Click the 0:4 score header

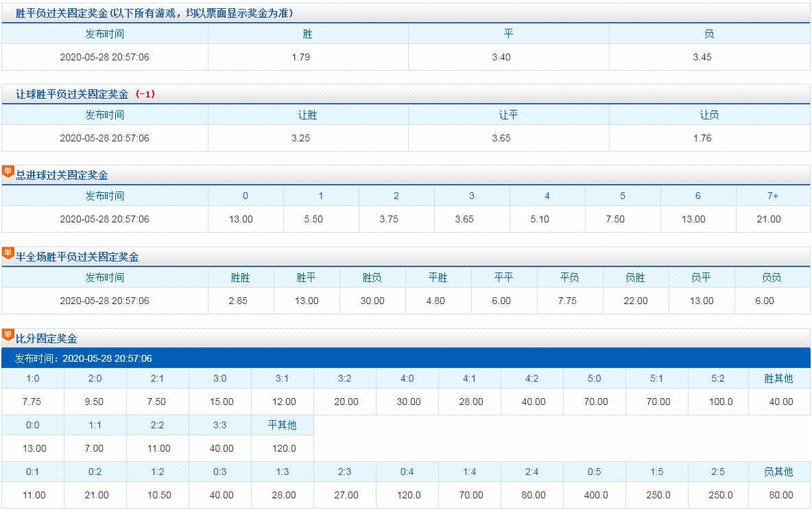pyautogui.click(x=407, y=472)
